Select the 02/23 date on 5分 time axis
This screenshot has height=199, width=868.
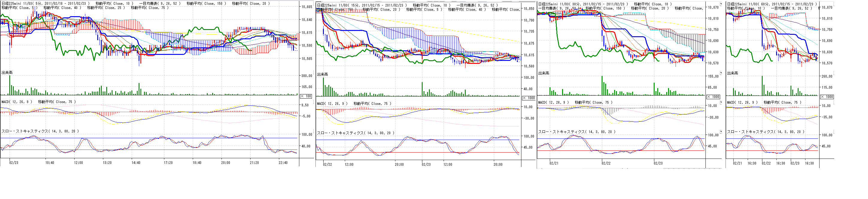click(14, 162)
